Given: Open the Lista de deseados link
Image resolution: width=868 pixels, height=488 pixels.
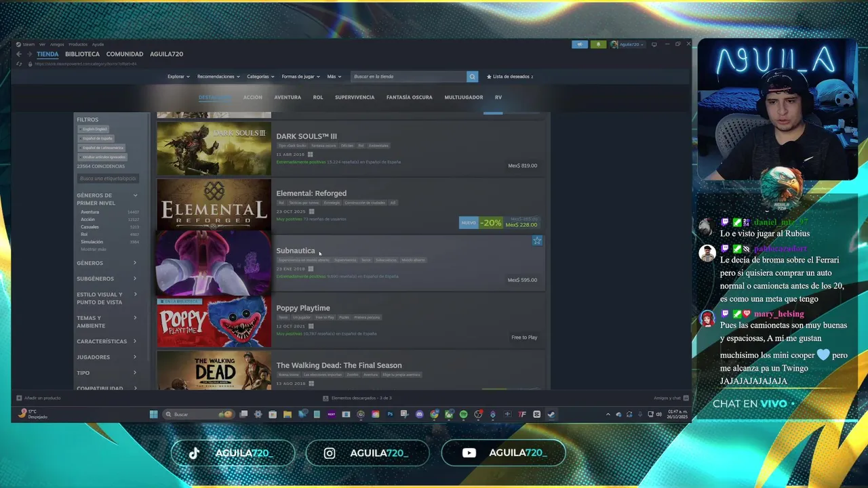Looking at the screenshot, I should point(510,77).
